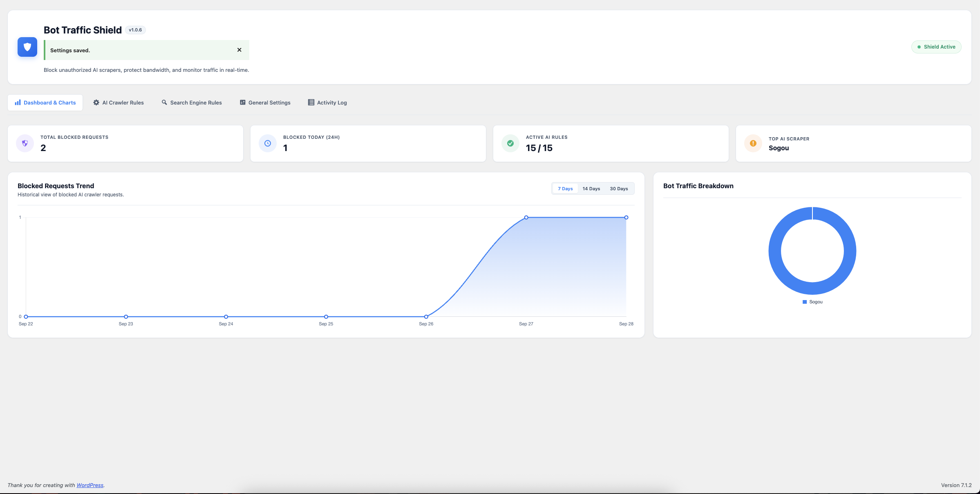Screen dimensions: 980x494
Task: Click the Bot Traffic Breakdown heading
Action: (x=698, y=186)
